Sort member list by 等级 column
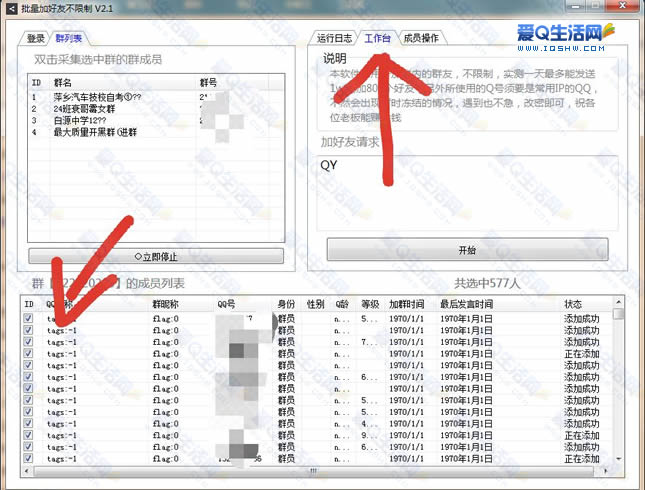This screenshot has width=645, height=490. coord(372,304)
